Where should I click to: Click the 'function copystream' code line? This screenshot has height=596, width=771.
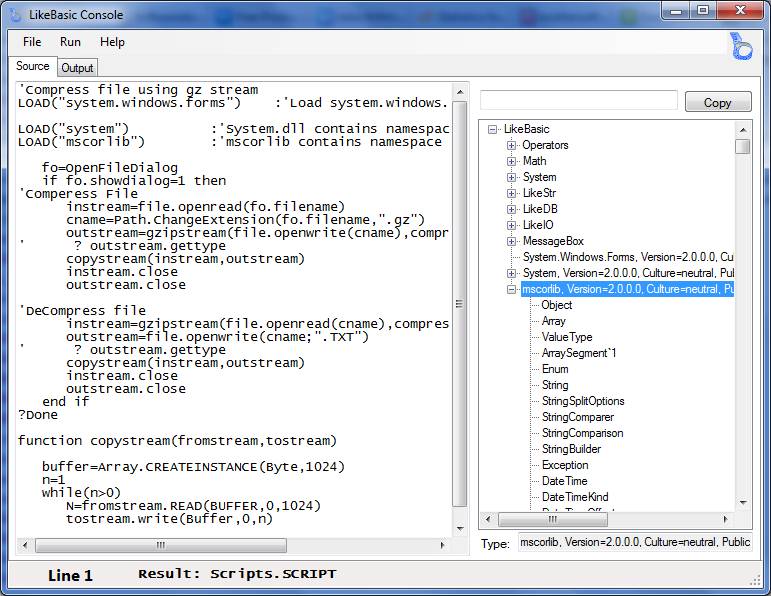tap(178, 441)
